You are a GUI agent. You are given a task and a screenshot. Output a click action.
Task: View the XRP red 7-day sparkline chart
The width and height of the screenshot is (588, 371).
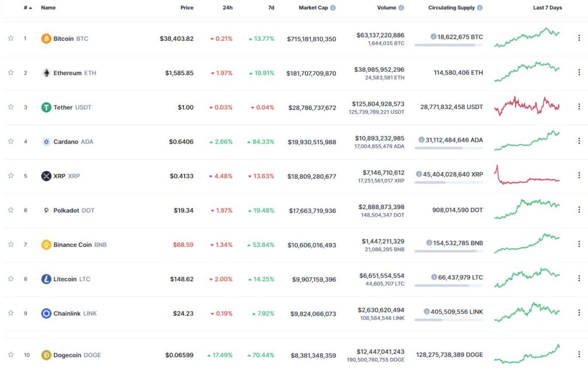pos(527,175)
